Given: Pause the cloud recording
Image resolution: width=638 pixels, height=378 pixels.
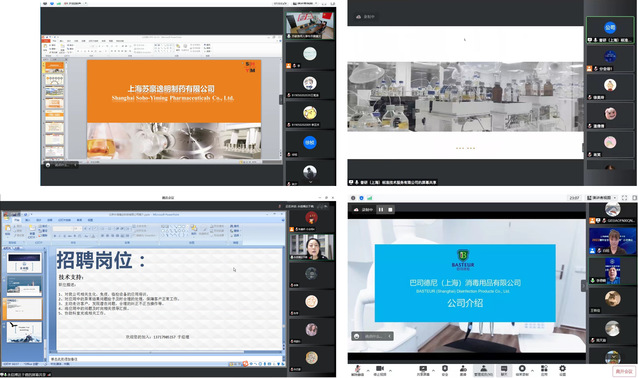Looking at the screenshot, I should tap(381, 210).
